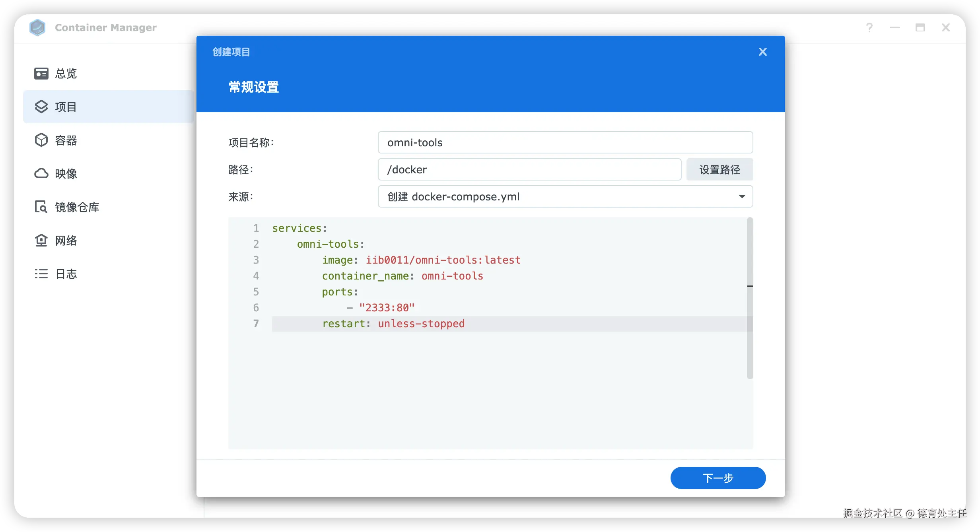Image resolution: width=980 pixels, height=532 pixels.
Task: Click the Log (日志) list icon
Action: point(41,274)
